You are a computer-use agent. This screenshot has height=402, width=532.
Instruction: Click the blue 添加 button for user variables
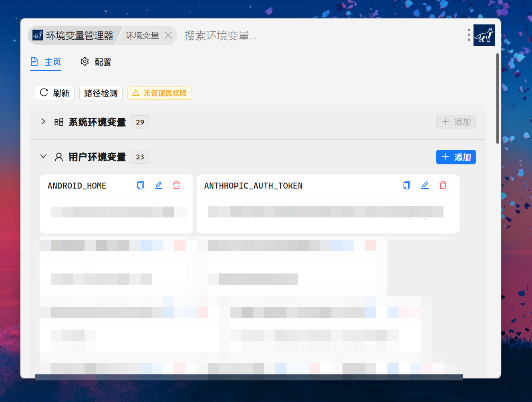click(x=456, y=157)
